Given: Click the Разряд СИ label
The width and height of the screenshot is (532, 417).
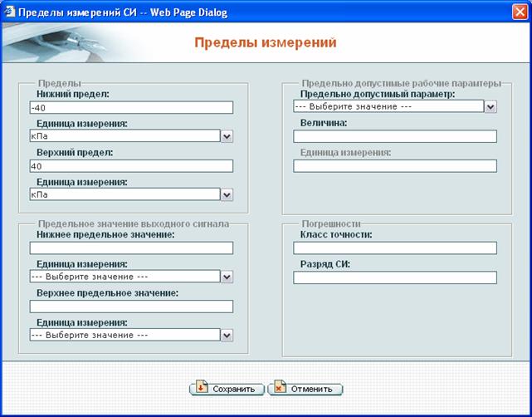Looking at the screenshot, I should tap(325, 264).
